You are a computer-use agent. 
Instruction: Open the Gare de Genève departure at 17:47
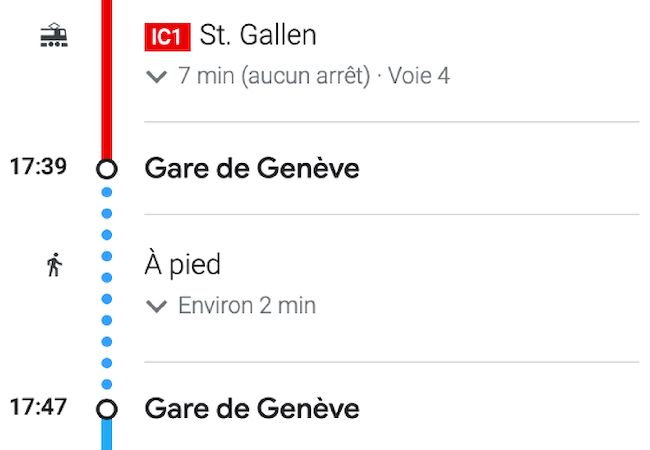pos(251,408)
